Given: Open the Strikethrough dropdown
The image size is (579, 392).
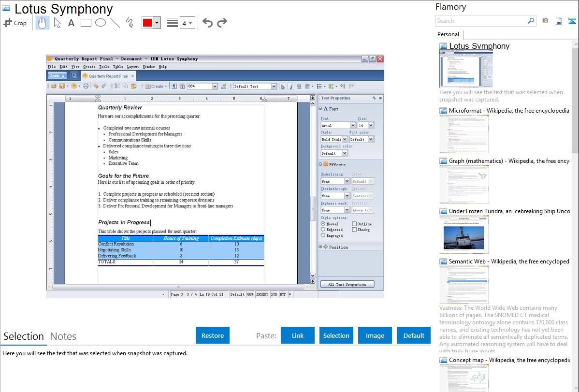Looking at the screenshot, I should [347, 195].
